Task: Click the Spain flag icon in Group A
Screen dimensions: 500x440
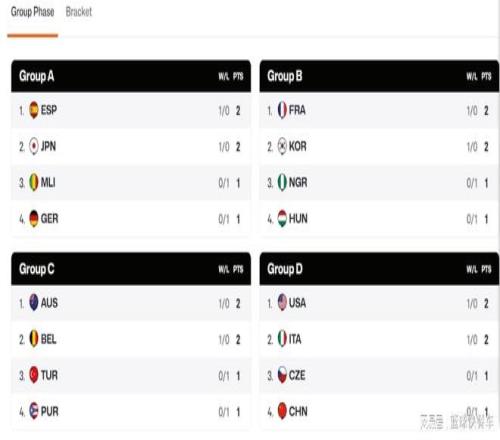Action: [34, 110]
